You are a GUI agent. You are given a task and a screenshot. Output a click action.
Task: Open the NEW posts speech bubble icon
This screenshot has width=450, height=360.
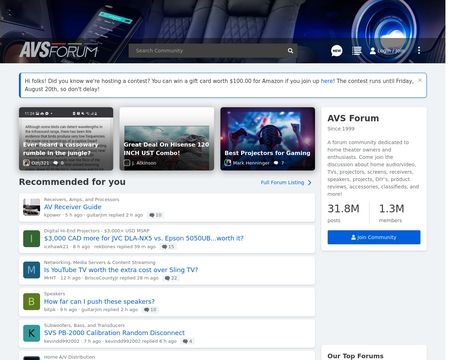(x=337, y=51)
